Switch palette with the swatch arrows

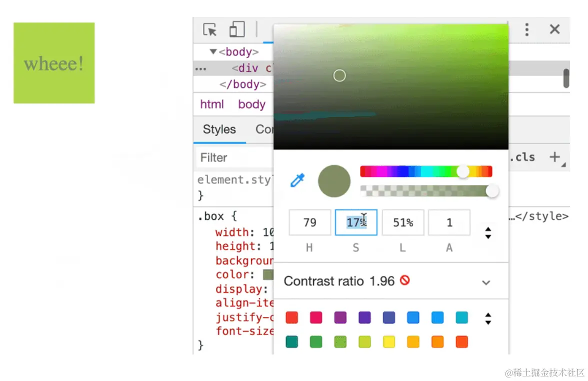pyautogui.click(x=488, y=319)
